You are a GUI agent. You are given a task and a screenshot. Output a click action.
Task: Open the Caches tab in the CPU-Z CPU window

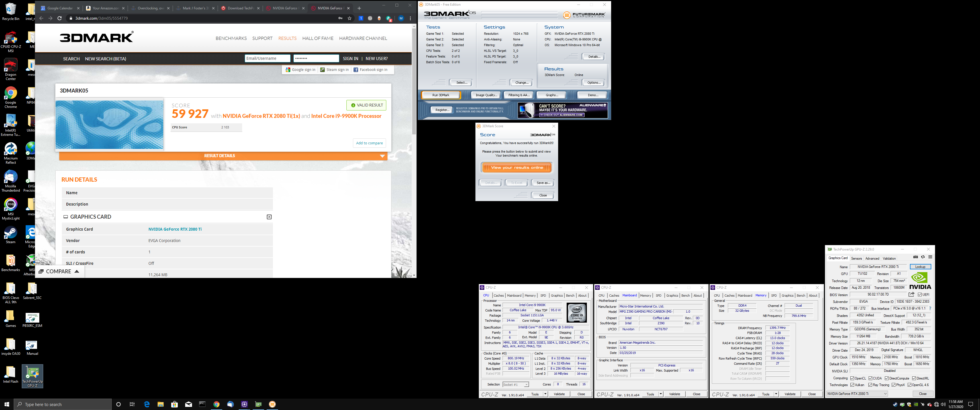point(498,296)
